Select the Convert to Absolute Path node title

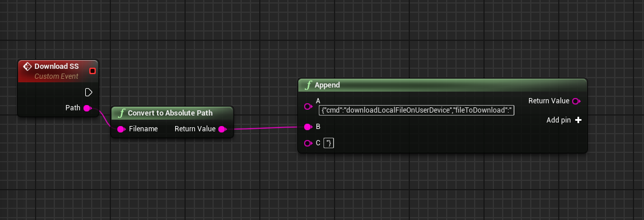[x=170, y=113]
